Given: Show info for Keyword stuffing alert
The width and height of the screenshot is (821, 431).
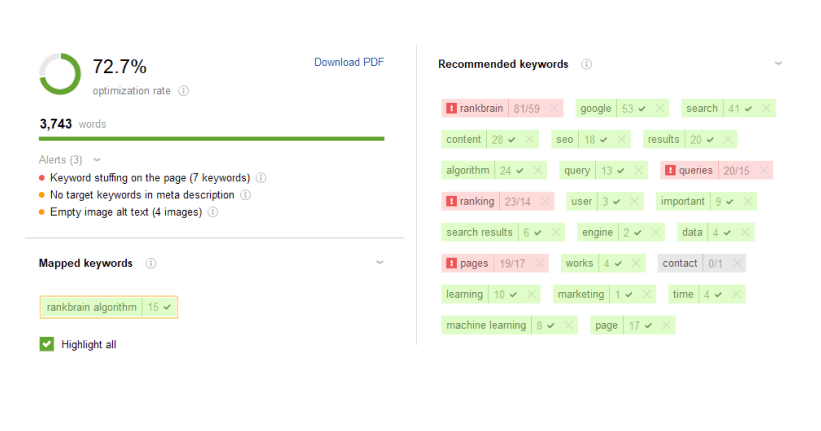Looking at the screenshot, I should [261, 178].
